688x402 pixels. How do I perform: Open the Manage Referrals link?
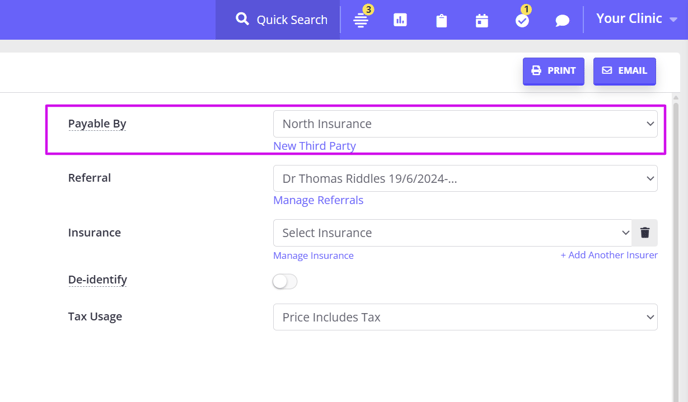(318, 200)
